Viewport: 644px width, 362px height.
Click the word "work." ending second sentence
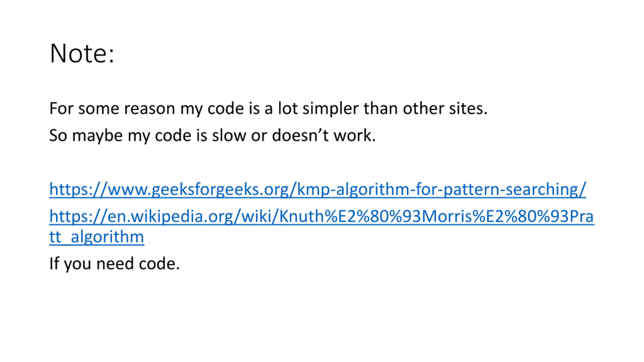pyautogui.click(x=354, y=135)
